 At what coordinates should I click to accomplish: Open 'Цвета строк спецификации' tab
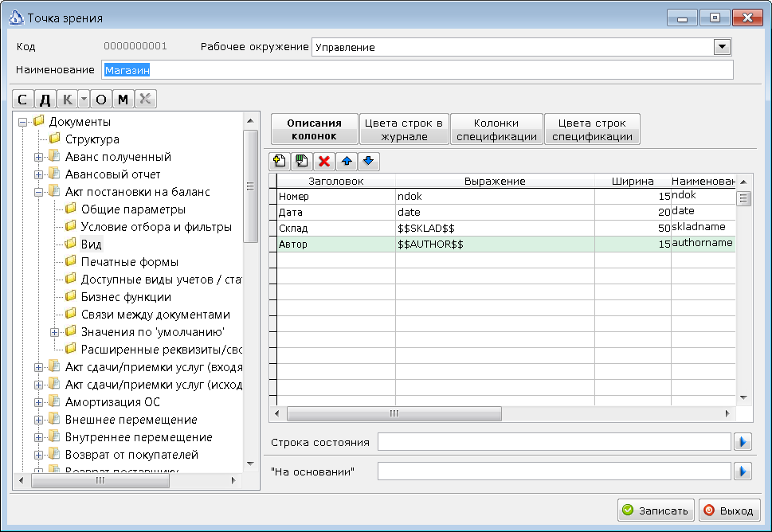(x=592, y=130)
